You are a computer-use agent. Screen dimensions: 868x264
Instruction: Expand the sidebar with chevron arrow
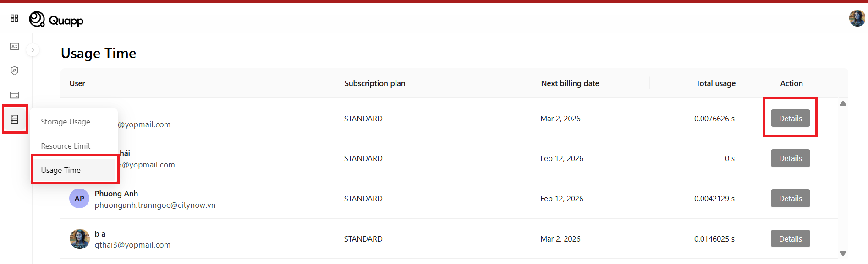click(x=33, y=50)
